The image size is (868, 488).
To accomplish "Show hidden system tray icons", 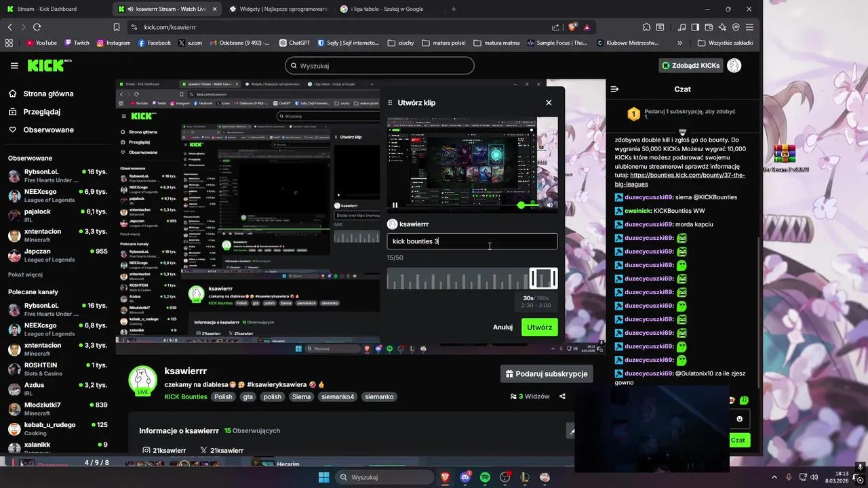I will point(774,477).
